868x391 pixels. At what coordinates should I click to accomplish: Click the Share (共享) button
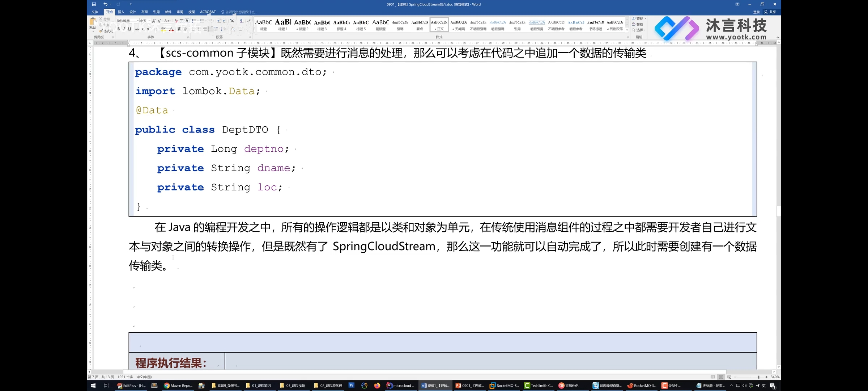coord(770,12)
